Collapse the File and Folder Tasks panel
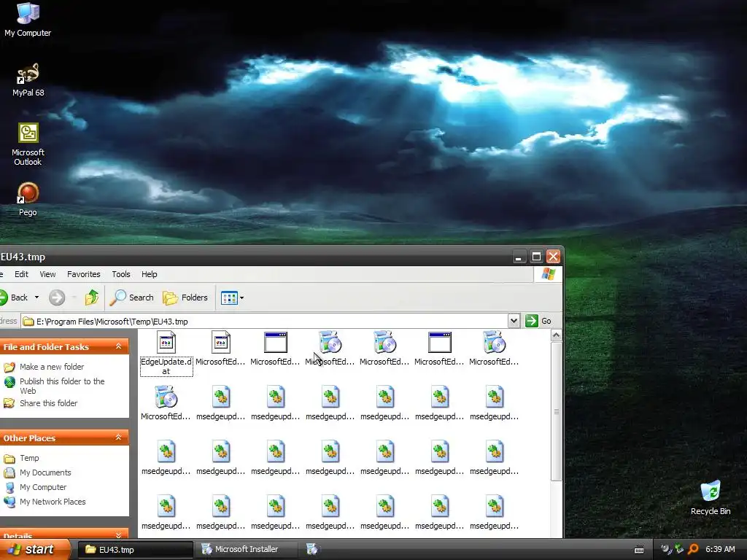 tap(119, 346)
